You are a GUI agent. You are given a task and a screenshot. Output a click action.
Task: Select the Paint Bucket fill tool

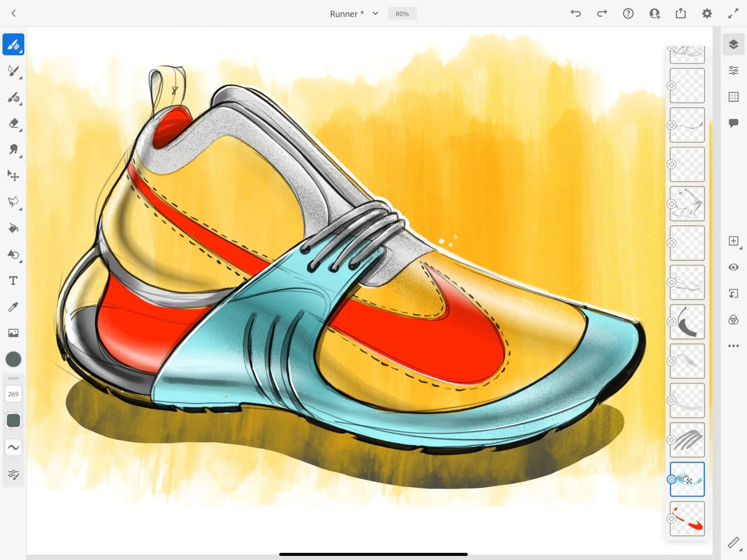point(14,228)
